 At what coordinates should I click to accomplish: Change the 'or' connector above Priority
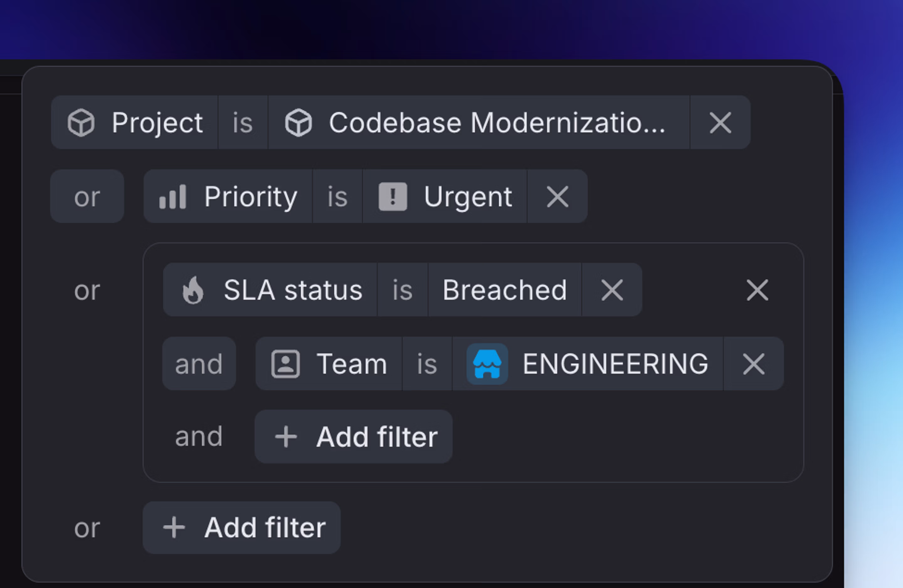pos(87,196)
